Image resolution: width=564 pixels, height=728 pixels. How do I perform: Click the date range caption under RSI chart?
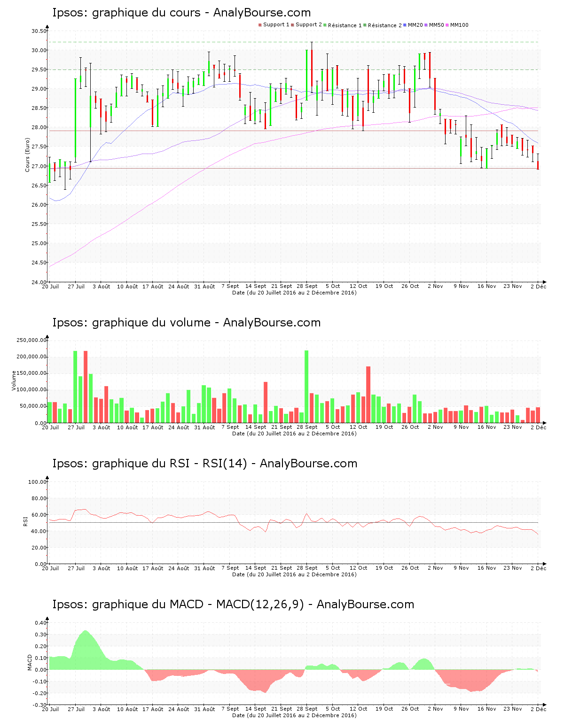294,574
